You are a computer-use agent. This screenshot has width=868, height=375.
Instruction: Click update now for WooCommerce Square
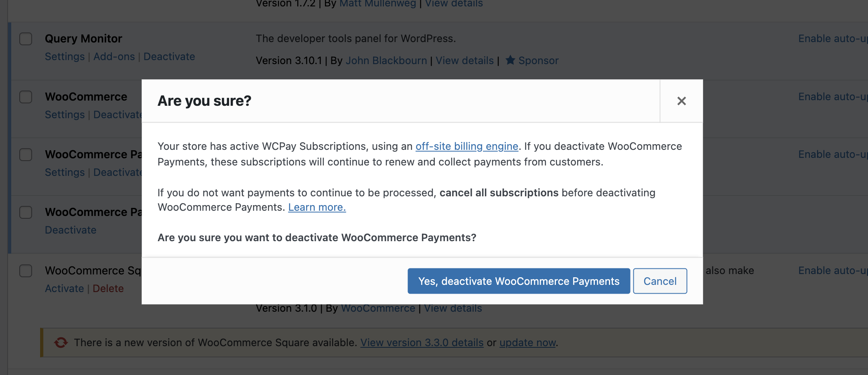tap(527, 343)
